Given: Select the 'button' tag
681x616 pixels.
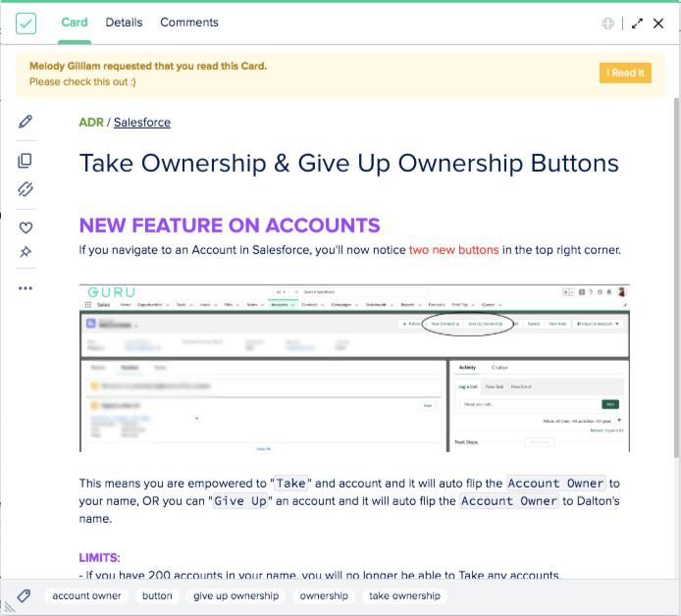Looking at the screenshot, I should pos(157,596).
